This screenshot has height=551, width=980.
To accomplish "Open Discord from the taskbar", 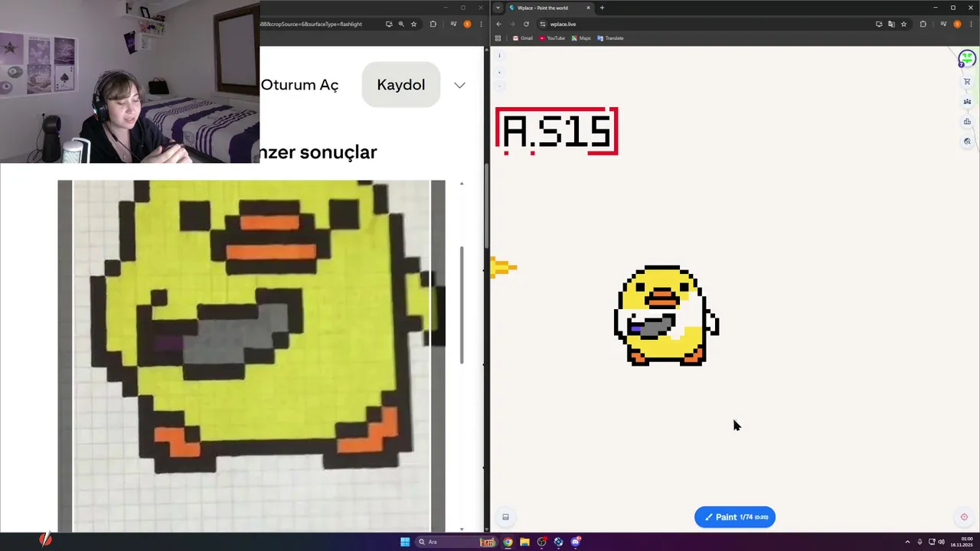I will [x=575, y=542].
